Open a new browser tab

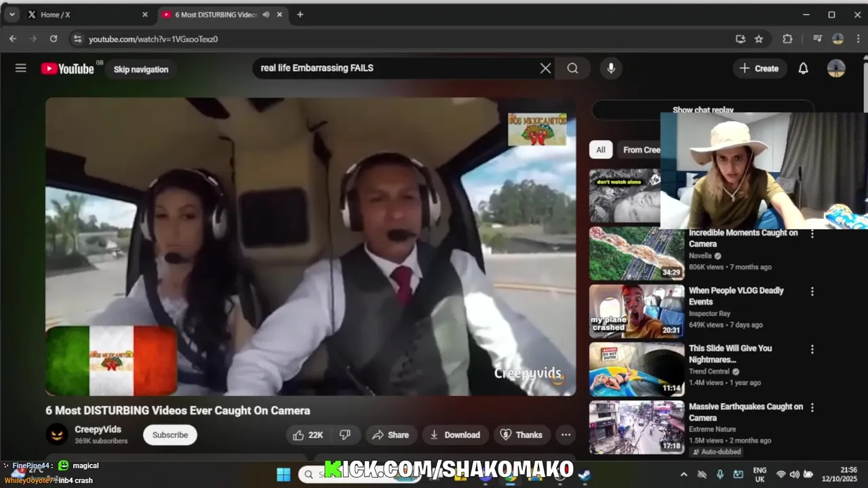tap(300, 14)
